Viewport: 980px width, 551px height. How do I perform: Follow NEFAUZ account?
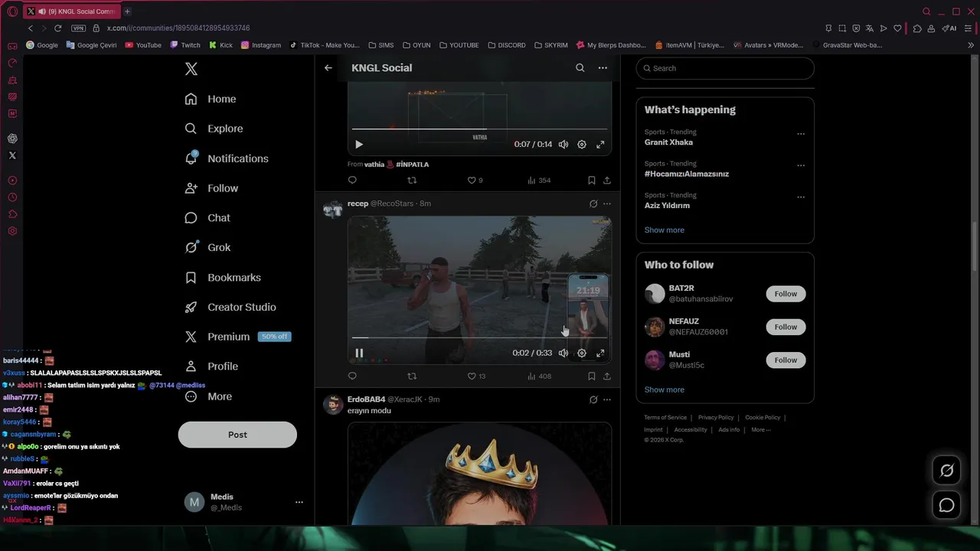click(786, 327)
